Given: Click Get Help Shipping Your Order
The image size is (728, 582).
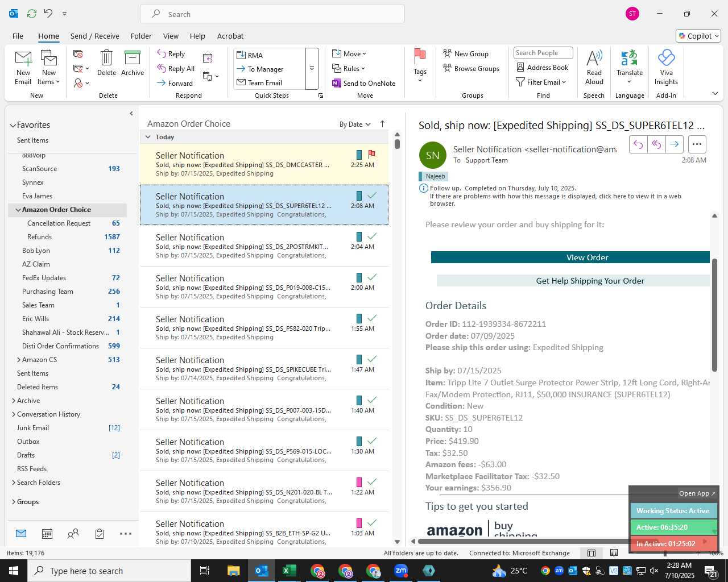Looking at the screenshot, I should click(x=573, y=281).
